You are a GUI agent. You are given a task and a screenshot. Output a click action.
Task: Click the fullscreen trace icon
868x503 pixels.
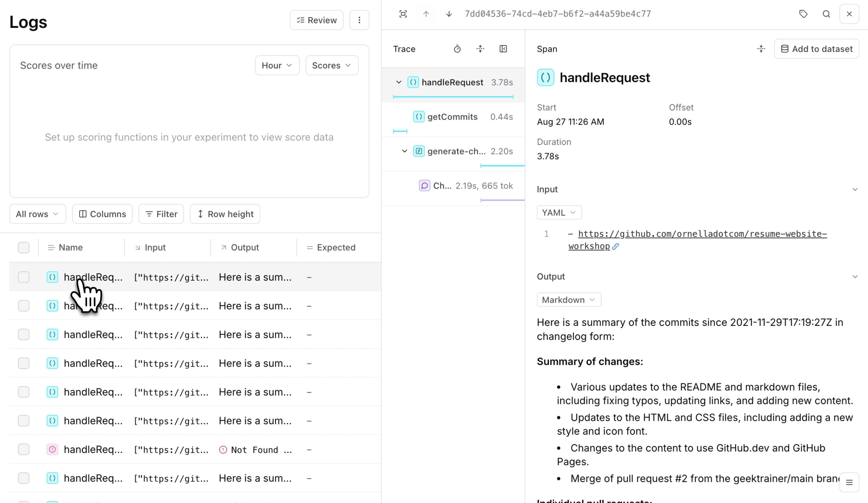click(403, 14)
